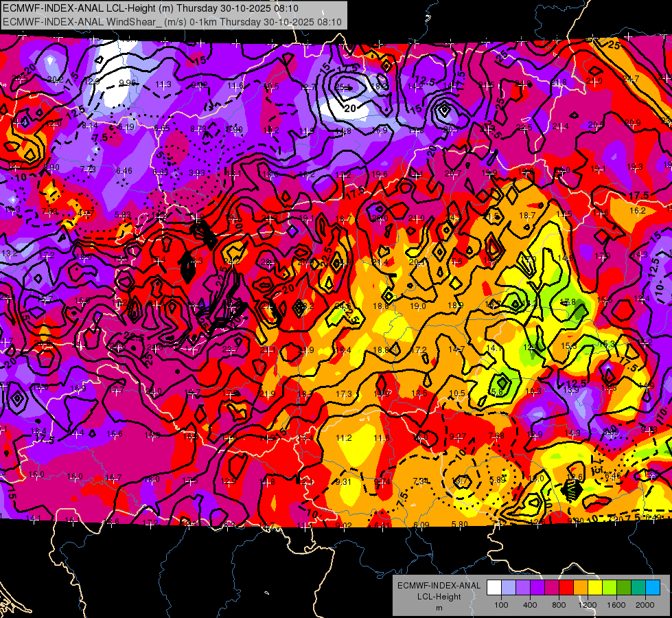Click the map value '17.3'
The image size is (672, 618).
(x=344, y=393)
